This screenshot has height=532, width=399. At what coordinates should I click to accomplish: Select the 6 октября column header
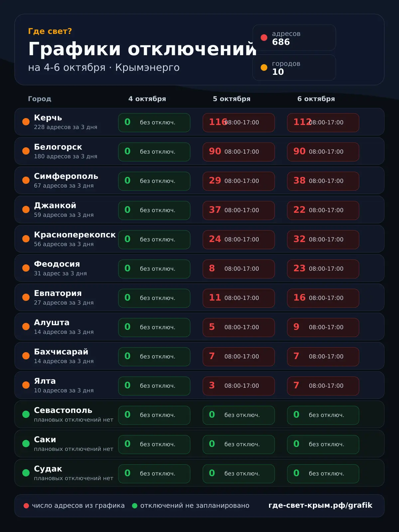click(316, 99)
